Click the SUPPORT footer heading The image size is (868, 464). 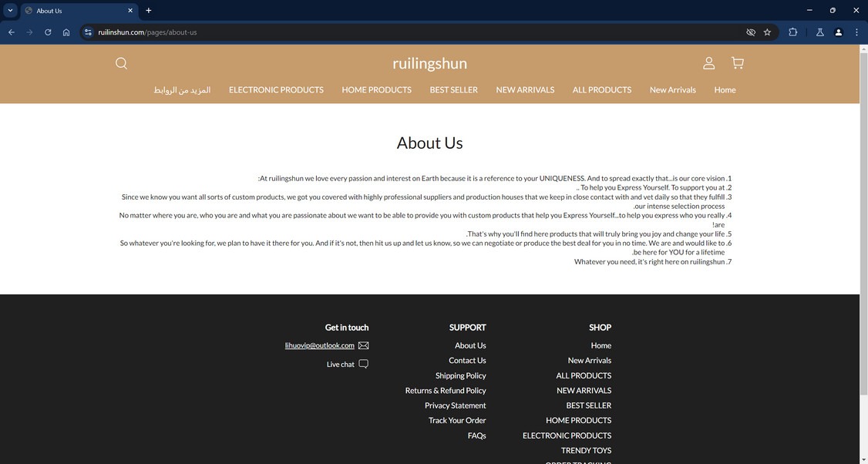point(468,328)
